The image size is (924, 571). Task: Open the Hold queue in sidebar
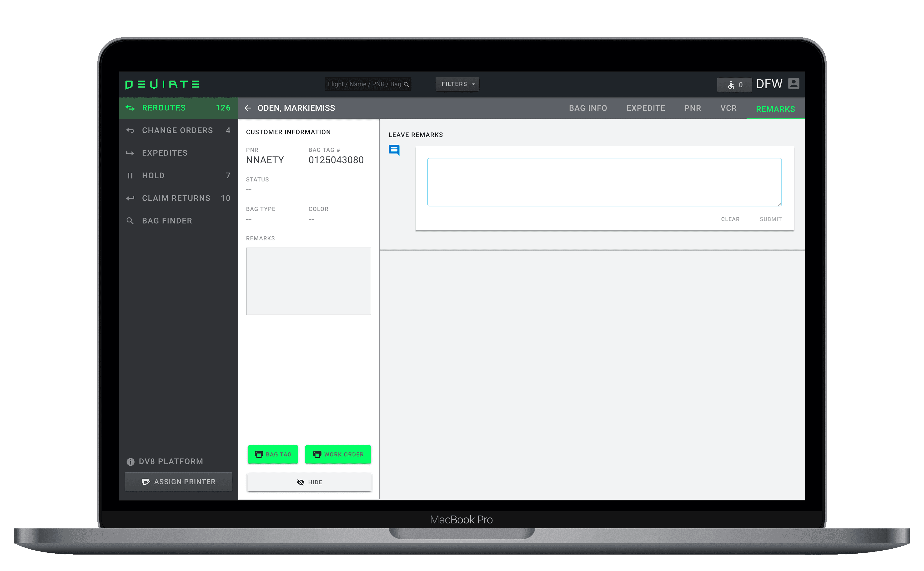coord(153,176)
